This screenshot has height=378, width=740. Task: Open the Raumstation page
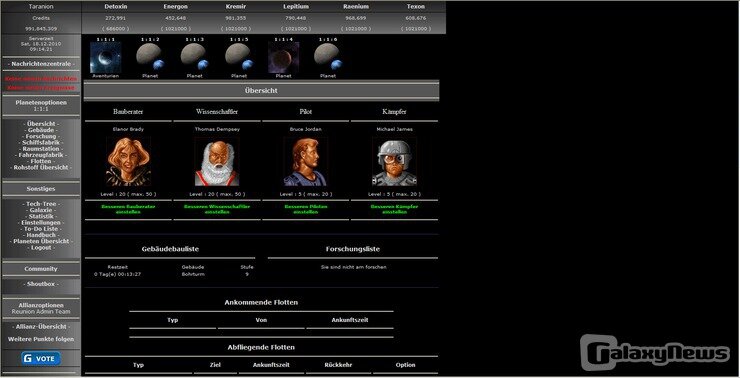coord(41,149)
